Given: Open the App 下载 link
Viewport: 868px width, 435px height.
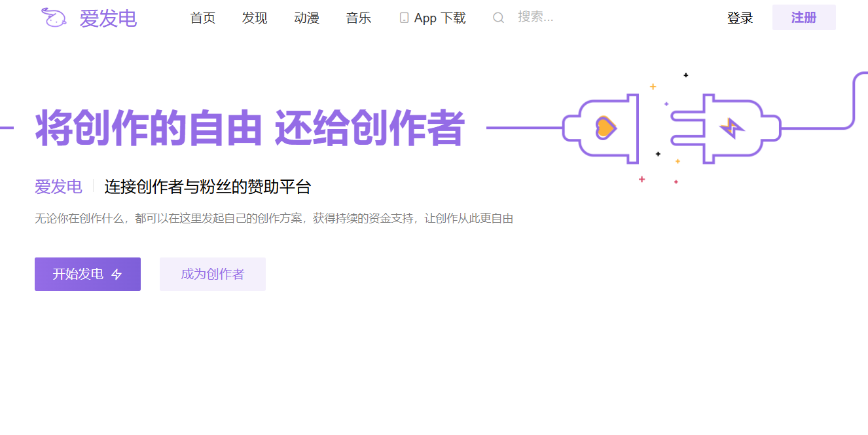Looking at the screenshot, I should click(433, 18).
